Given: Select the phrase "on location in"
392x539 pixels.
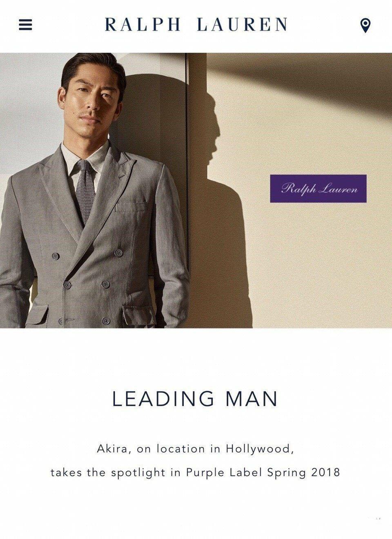Looking at the screenshot, I should pyautogui.click(x=179, y=449).
